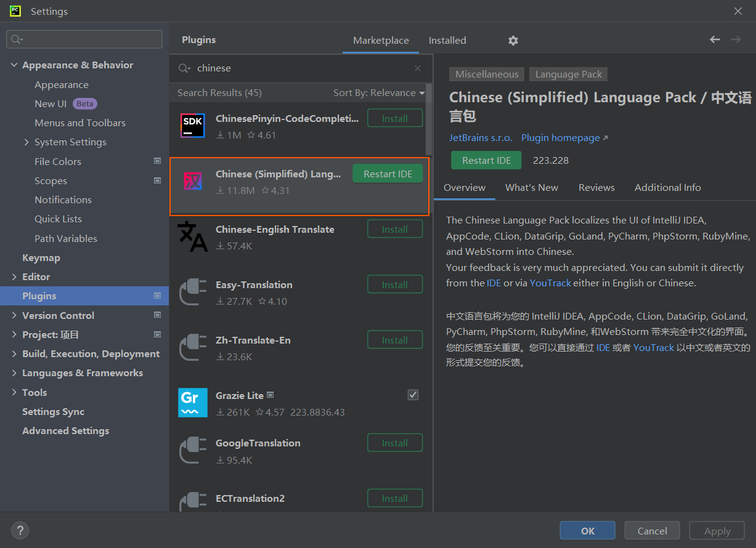Confirm with the OK button
The height and width of the screenshot is (548, 756).
(x=588, y=531)
